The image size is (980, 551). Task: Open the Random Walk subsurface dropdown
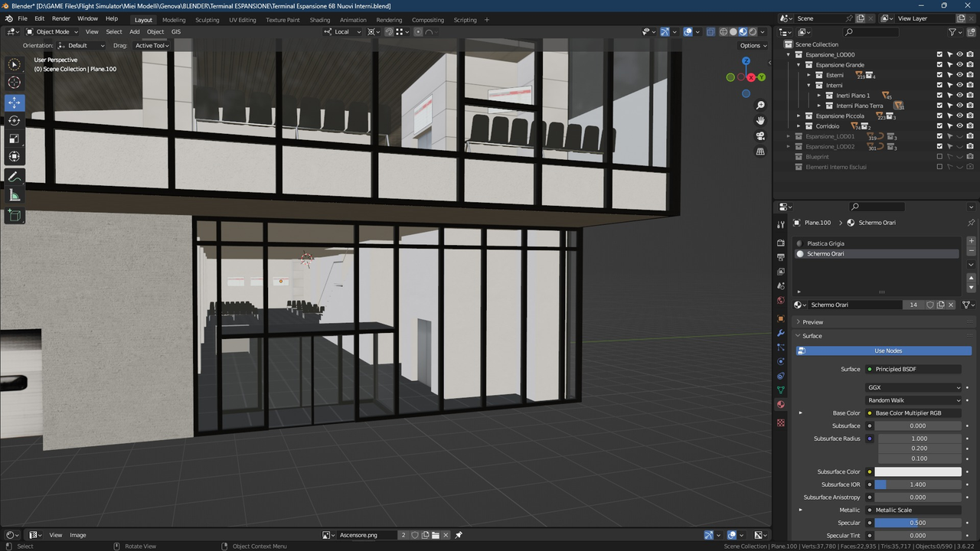tap(913, 400)
